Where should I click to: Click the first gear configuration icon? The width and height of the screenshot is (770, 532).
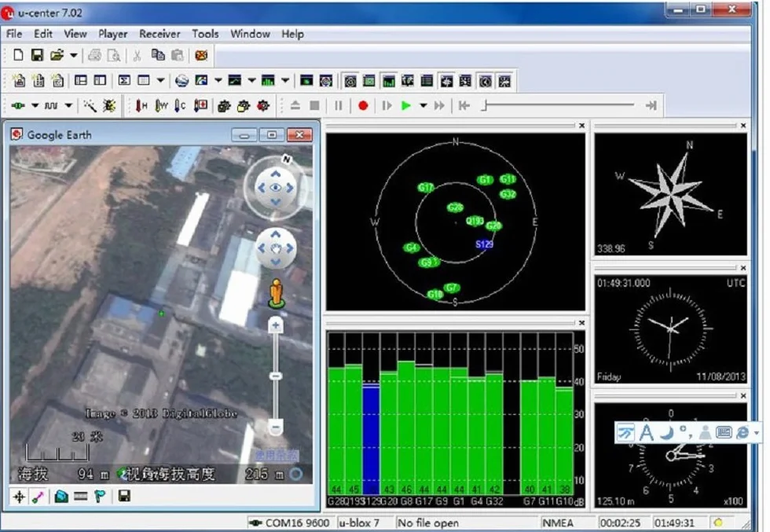(225, 105)
